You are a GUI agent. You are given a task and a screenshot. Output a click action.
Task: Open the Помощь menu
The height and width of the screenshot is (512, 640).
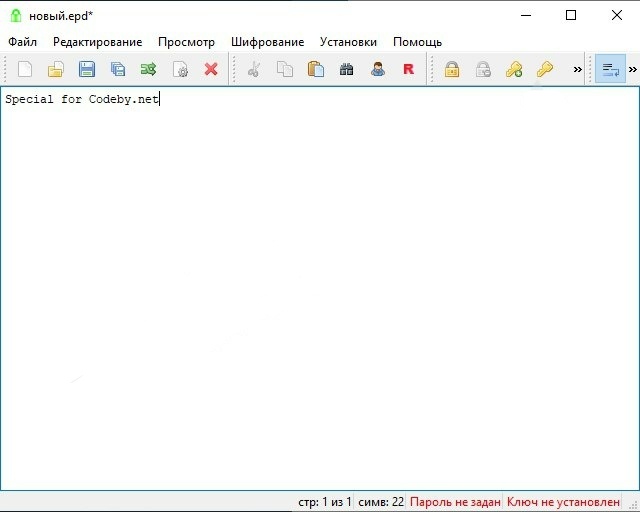417,42
